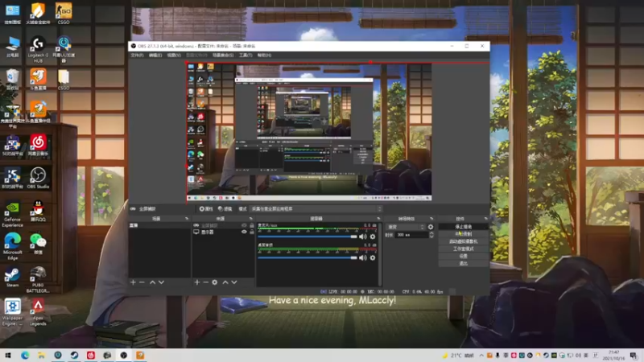Open the Tencent QQ penguin desktop icon

(x=38, y=211)
